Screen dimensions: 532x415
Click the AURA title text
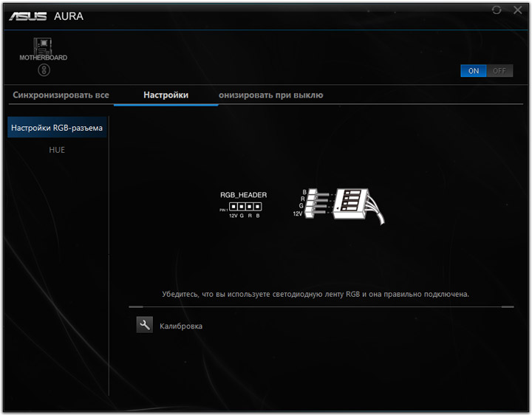pos(69,16)
